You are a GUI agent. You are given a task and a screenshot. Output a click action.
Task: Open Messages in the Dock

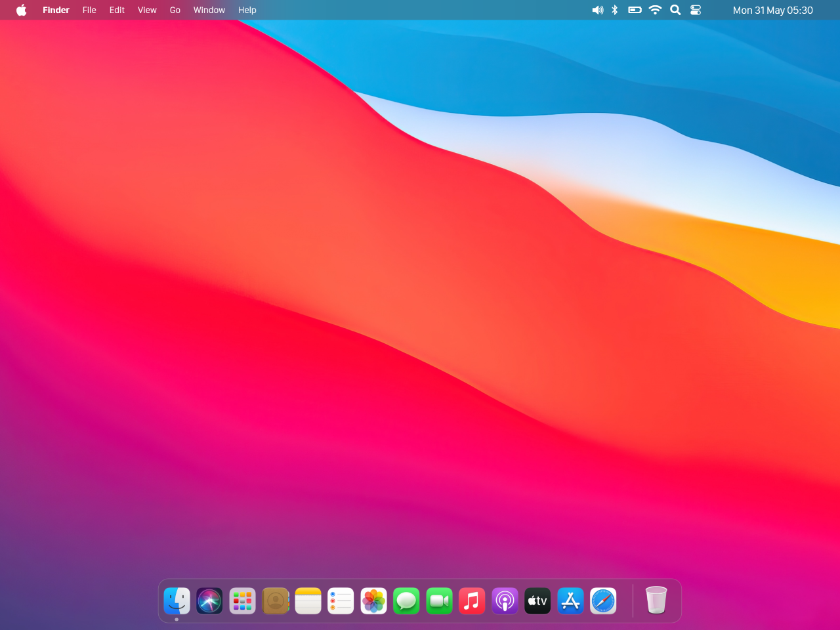click(x=406, y=600)
